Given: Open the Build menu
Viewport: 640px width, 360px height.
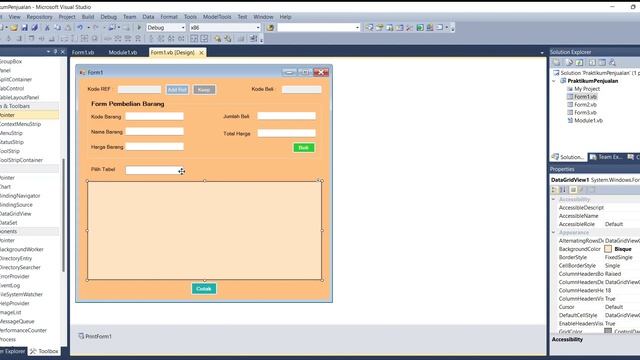Looking at the screenshot, I should (x=88, y=17).
